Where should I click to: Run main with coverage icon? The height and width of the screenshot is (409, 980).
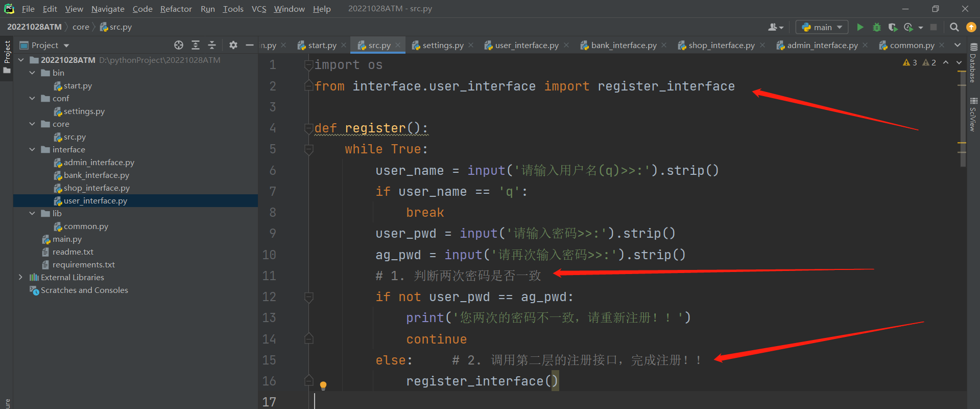(893, 27)
